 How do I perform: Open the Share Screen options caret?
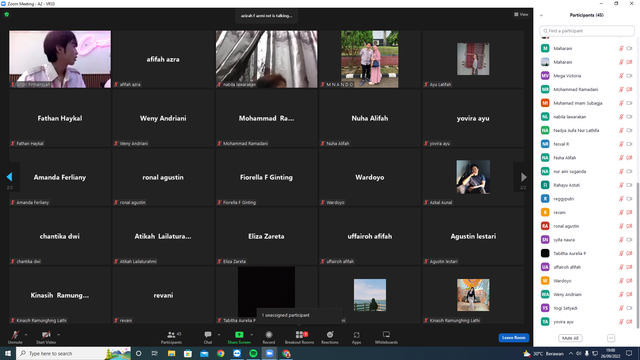[x=251, y=335]
